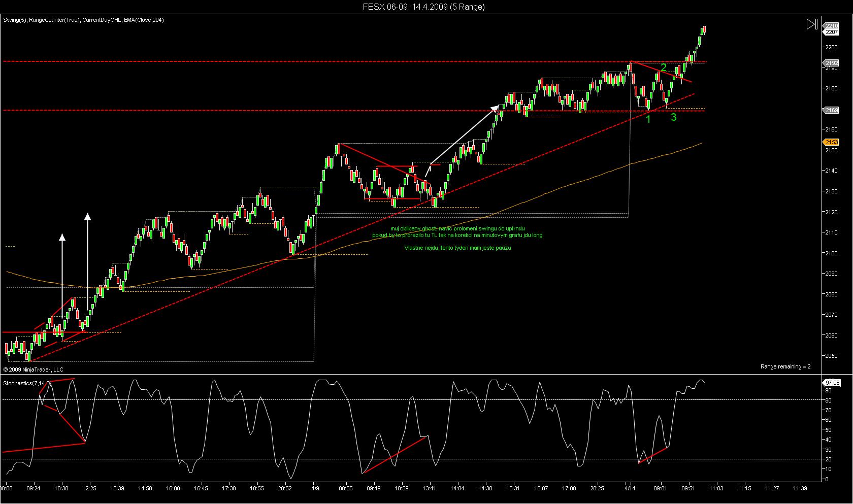Click the 80 level label on the stochastics axis
This screenshot has width=853, height=504.
[828, 400]
